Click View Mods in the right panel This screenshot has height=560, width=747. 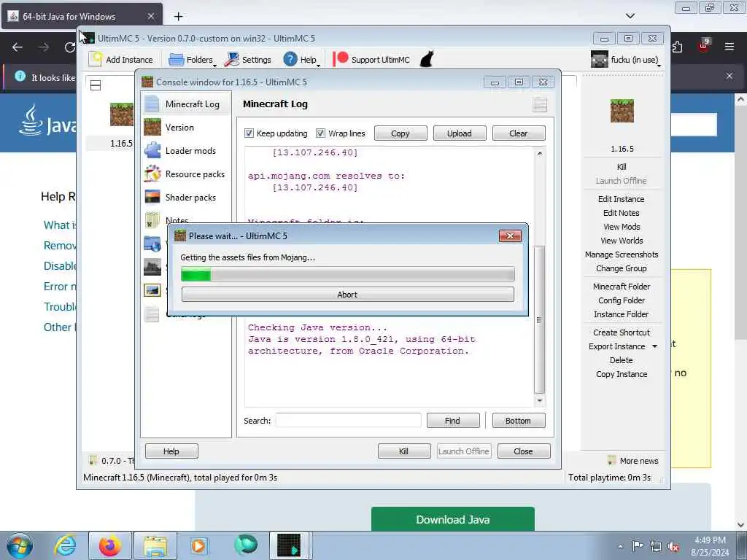tap(622, 227)
